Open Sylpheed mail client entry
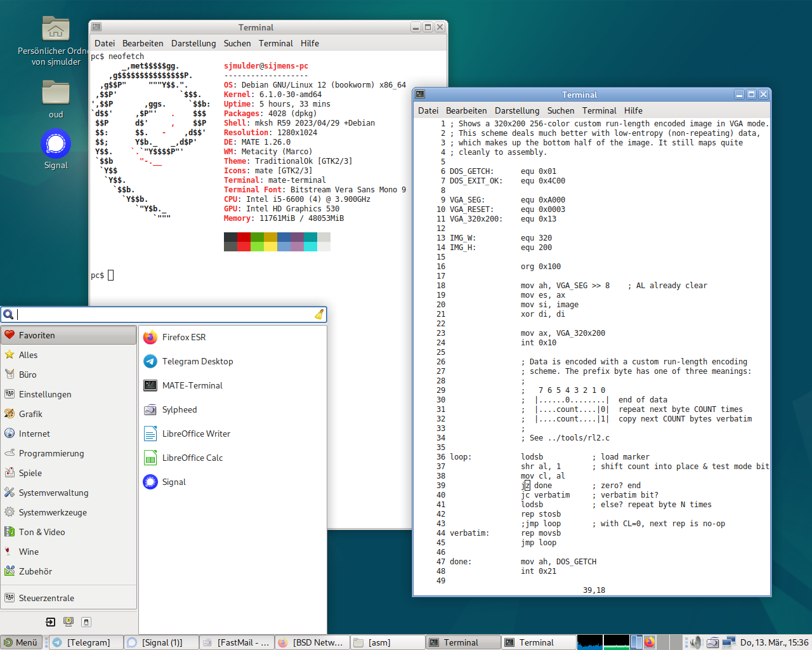This screenshot has height=650, width=812. 179,409
